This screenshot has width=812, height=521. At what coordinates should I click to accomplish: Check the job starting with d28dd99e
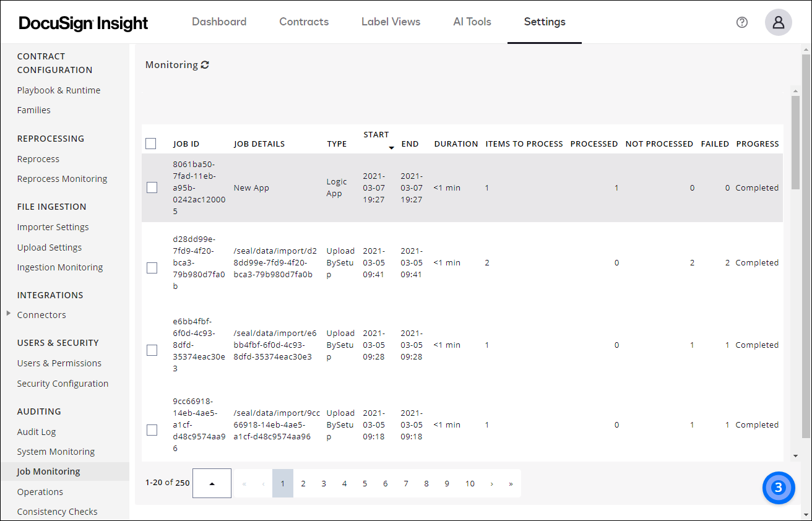point(152,268)
